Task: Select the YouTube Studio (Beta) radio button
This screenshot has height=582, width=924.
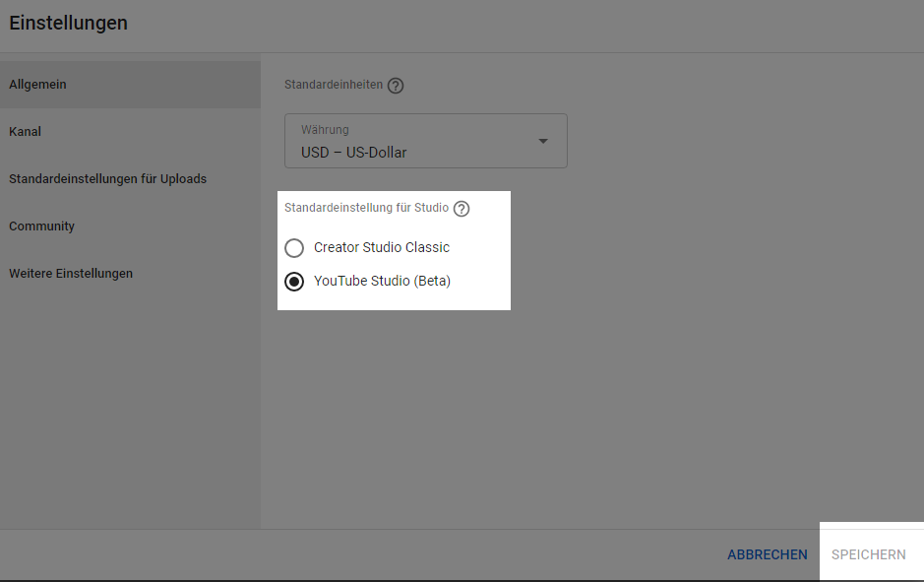Action: tap(293, 282)
